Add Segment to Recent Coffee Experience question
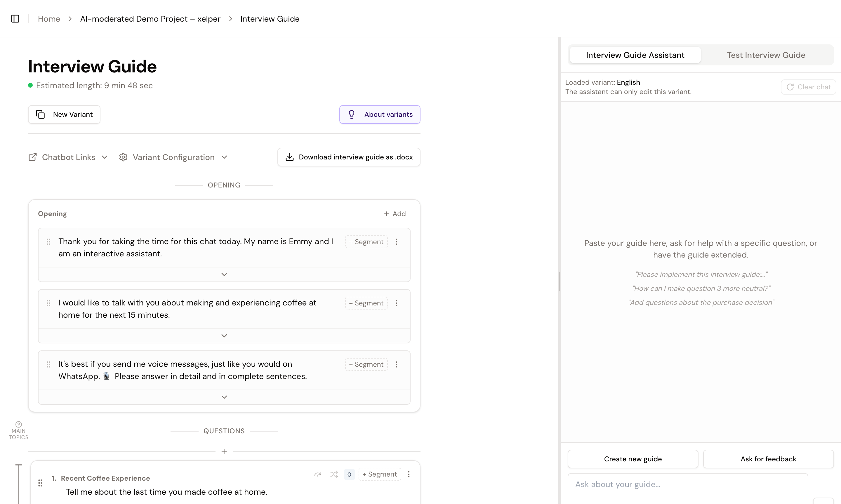841x504 pixels. 380,474
